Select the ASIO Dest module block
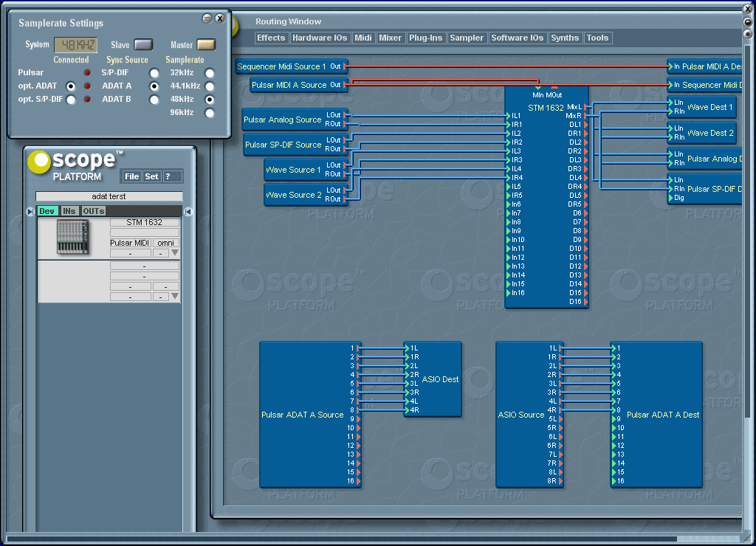 point(441,379)
